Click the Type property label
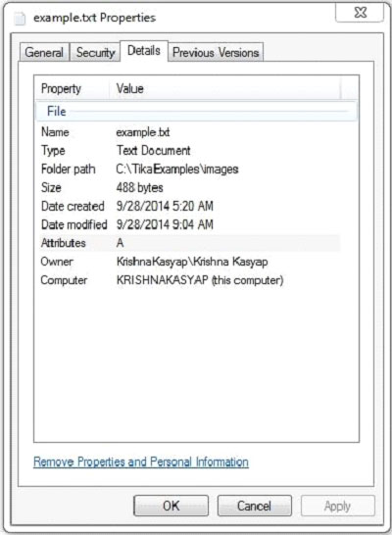 tap(53, 151)
